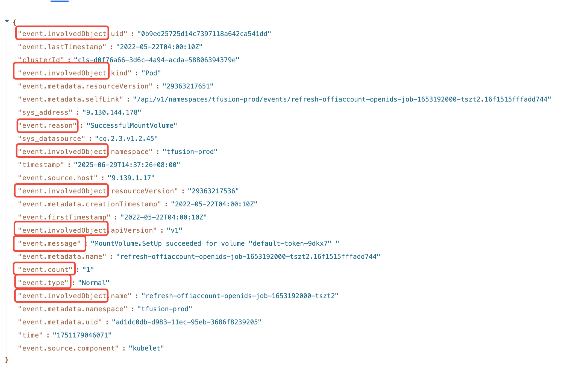Click the event.involvedObject.name value string

[240, 296]
